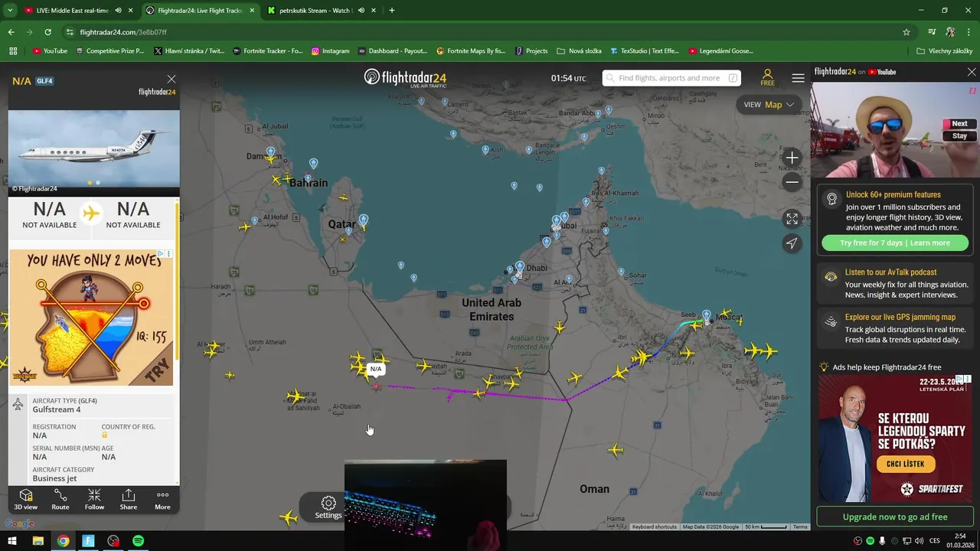980x551 pixels.
Task: Open the YouTube bookmark
Action: click(x=51, y=51)
